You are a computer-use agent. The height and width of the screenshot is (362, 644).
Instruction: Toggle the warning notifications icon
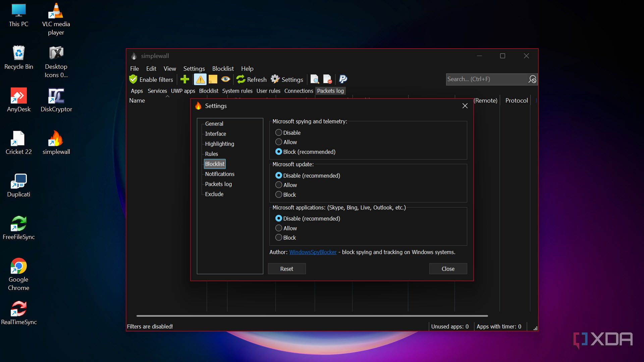tap(200, 79)
